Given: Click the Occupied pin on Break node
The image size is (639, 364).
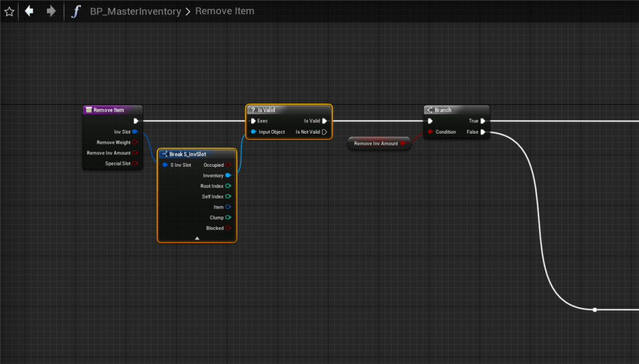Looking at the screenshot, I should (x=228, y=165).
